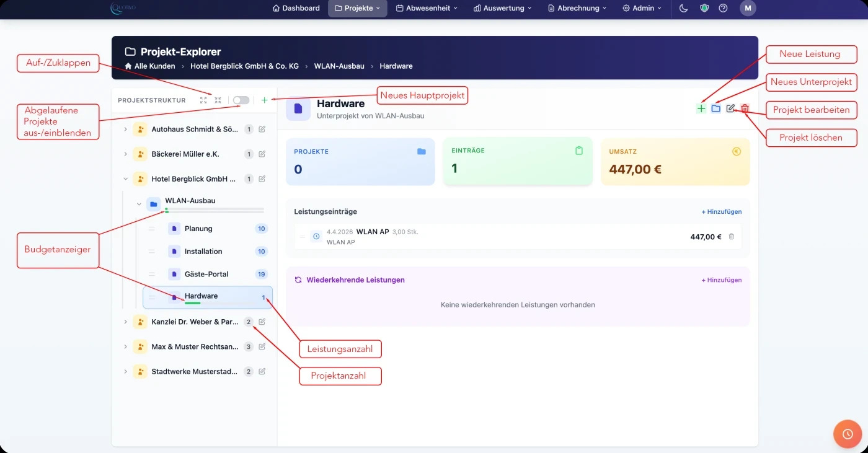Viewport: 868px width, 453px height.
Task: Edit Bäckerei Müller e.K. pencil icon
Action: (262, 154)
